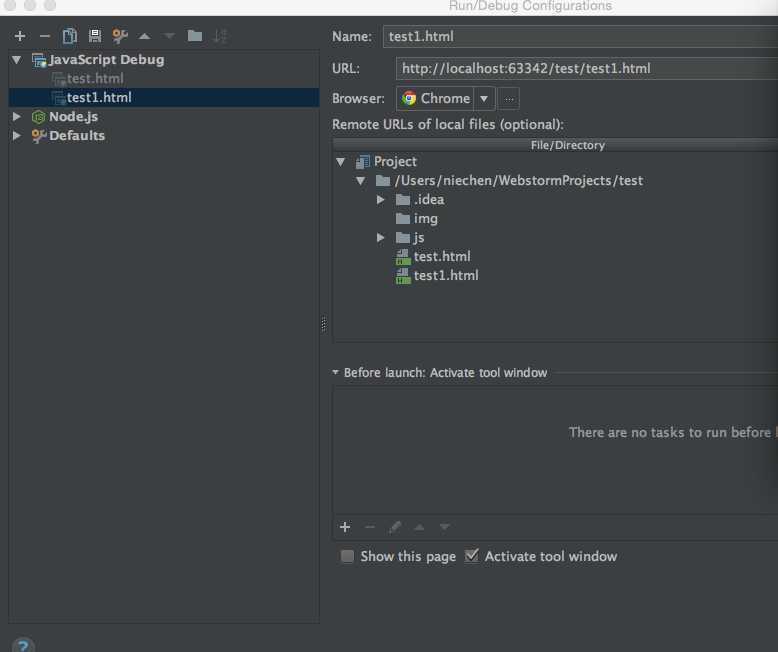Expand the js folder

pyautogui.click(x=381, y=238)
